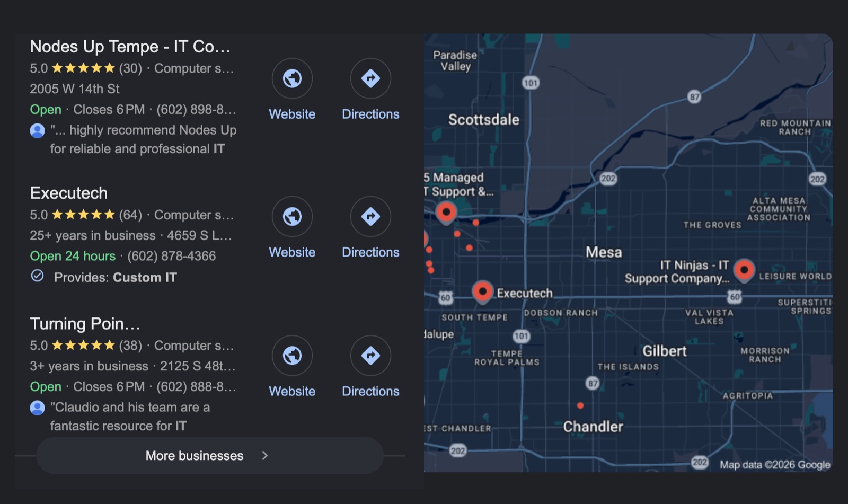Screen dimensions: 848x504
Task: Open the Executech listing title
Action: (x=69, y=193)
